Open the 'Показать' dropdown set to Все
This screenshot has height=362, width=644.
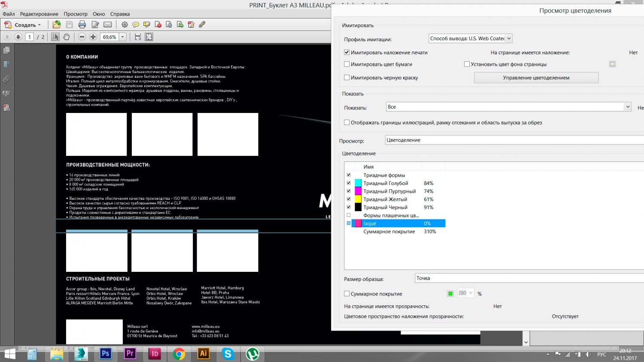[509, 107]
